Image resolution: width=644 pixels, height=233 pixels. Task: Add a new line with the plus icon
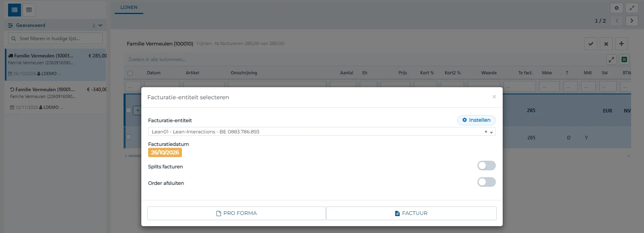coord(621,44)
